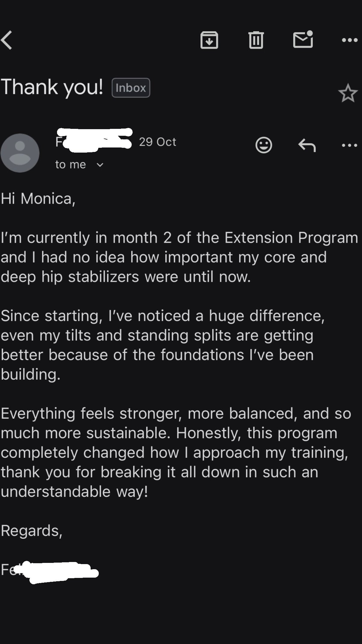362x644 pixels.
Task: Tap the paragraph starting "Everything feels stronger"
Action: click(x=176, y=452)
